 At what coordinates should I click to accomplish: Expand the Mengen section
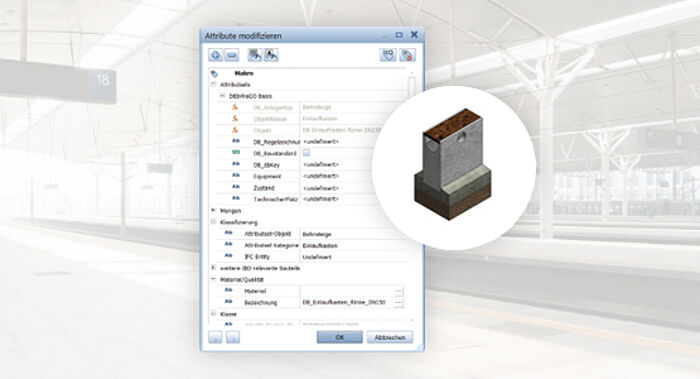[213, 210]
